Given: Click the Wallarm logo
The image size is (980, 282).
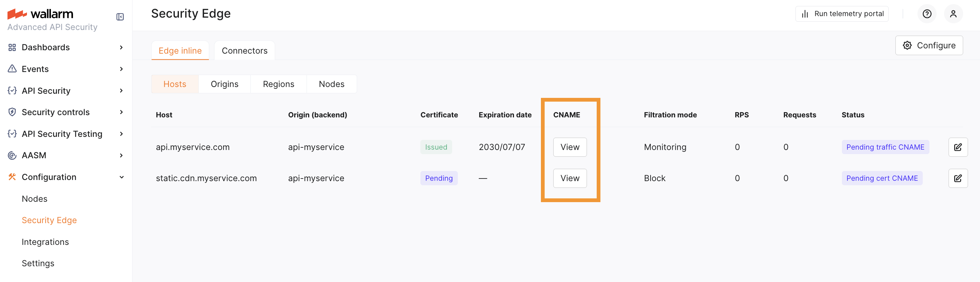Looking at the screenshot, I should 40,14.
